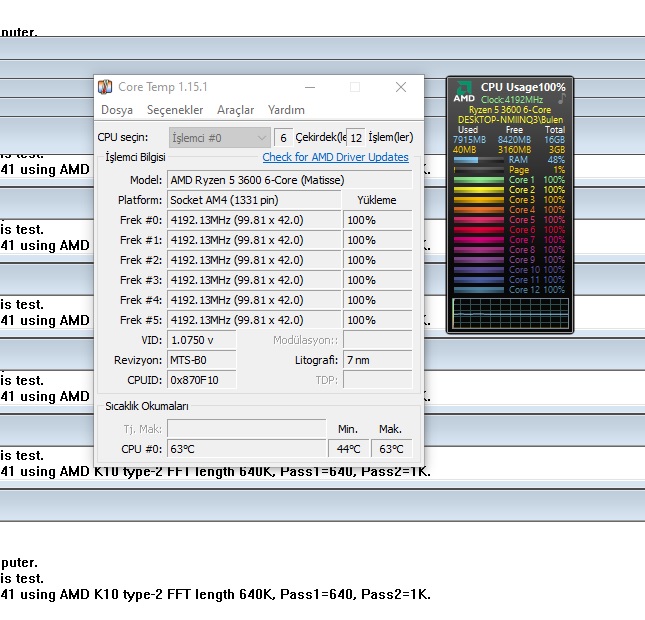Minimize the Core Temp window

point(310,87)
